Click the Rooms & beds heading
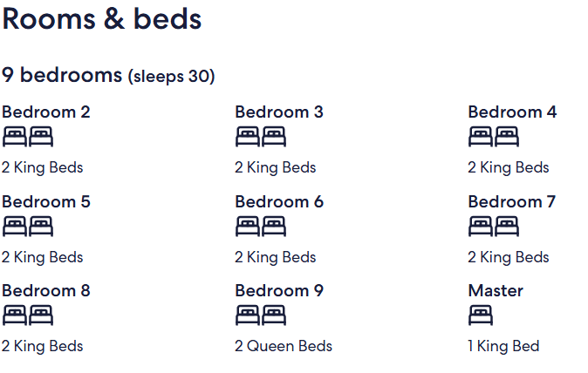 (102, 19)
